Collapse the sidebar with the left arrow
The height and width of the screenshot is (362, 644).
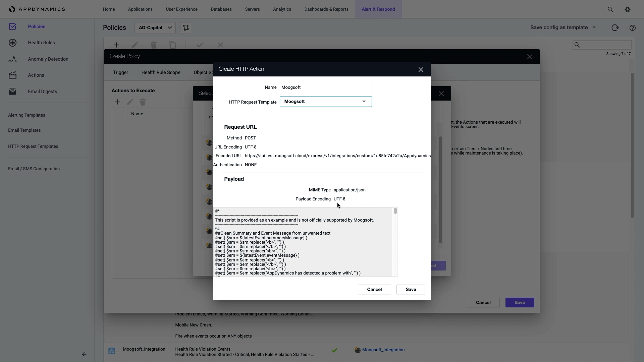(x=84, y=354)
